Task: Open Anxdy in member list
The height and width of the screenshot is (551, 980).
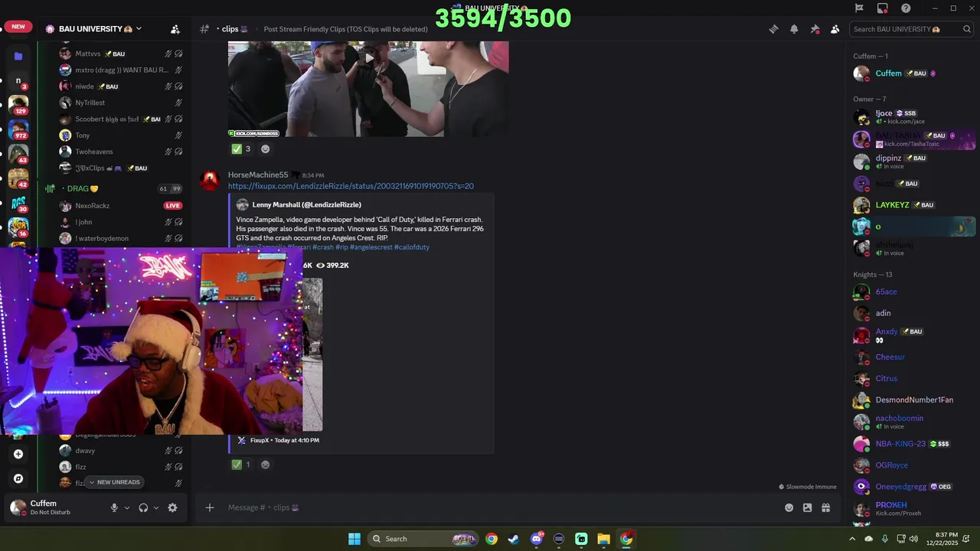Action: click(913, 335)
